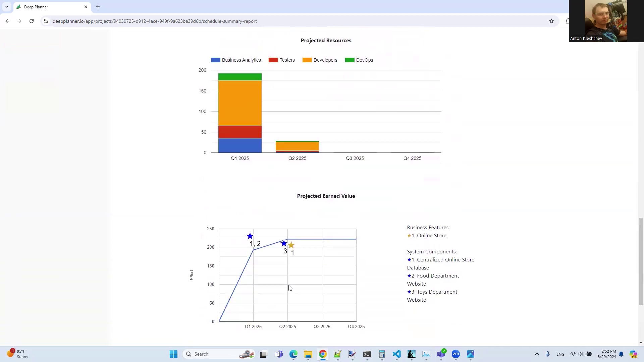Screen dimensions: 644x362
Task: Change the ENG input language
Action: click(x=560, y=354)
